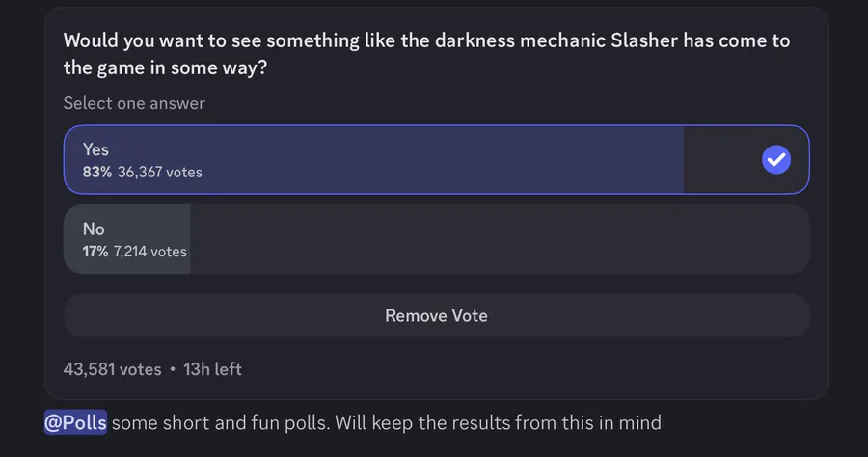Open the "43,581 votes" total voters list
The image size is (868, 457).
[x=112, y=369]
